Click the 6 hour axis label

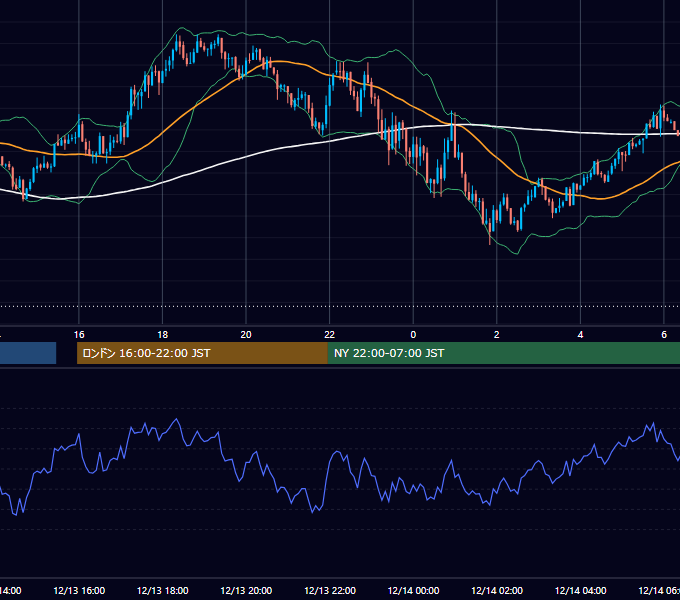(x=664, y=334)
